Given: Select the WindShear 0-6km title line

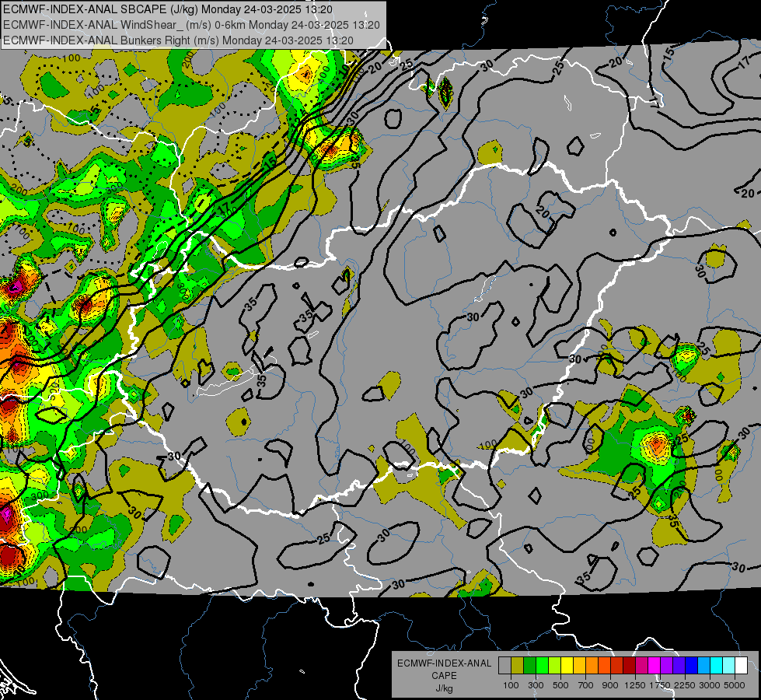Looking at the screenshot, I should 191,25.
